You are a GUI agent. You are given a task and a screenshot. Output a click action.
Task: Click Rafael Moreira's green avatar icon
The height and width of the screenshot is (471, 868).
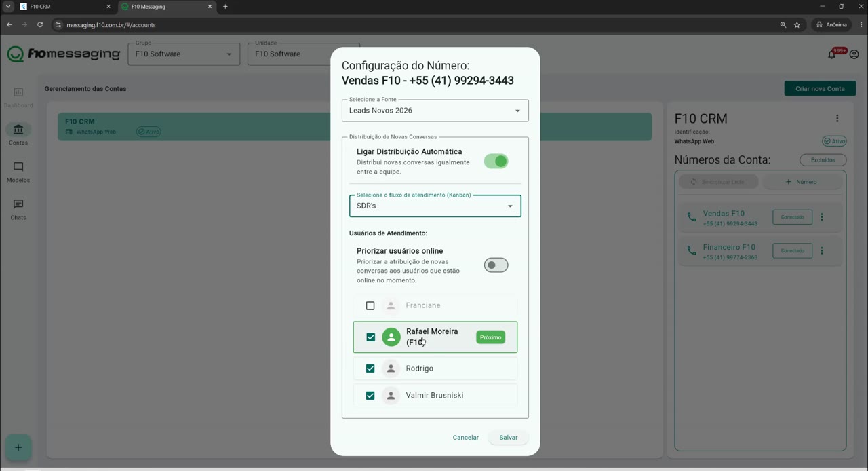pyautogui.click(x=391, y=337)
